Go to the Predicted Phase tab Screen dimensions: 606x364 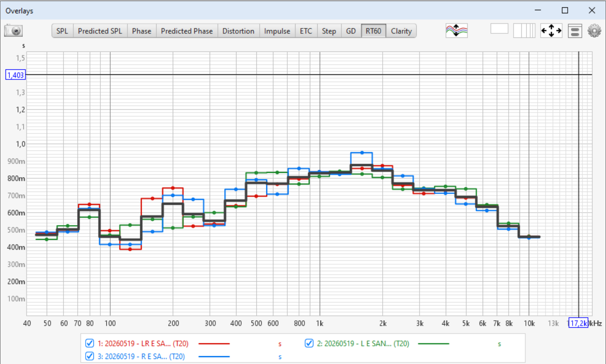coord(187,31)
